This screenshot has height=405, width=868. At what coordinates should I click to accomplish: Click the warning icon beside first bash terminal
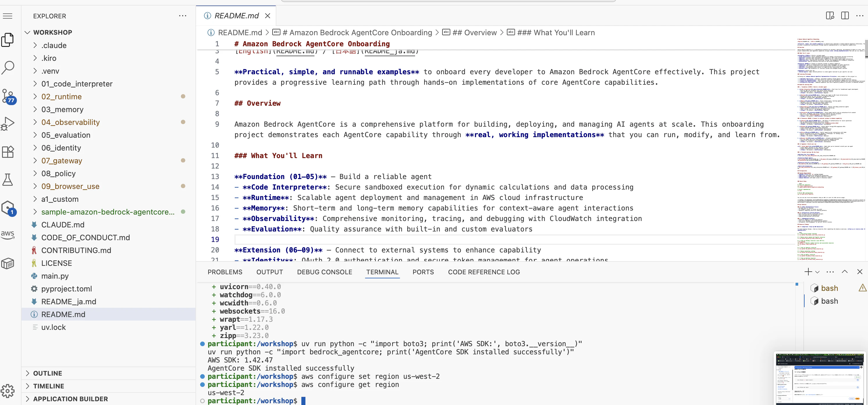click(862, 288)
